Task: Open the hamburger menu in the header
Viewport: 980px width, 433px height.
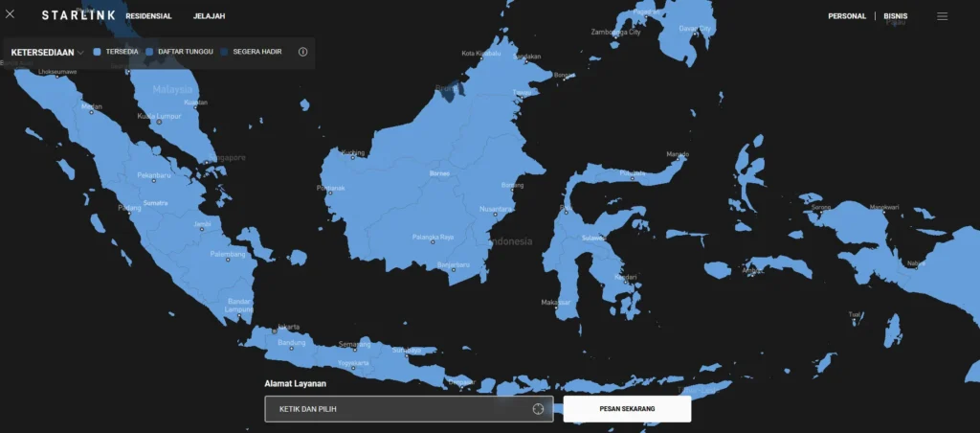Action: pyautogui.click(x=943, y=16)
